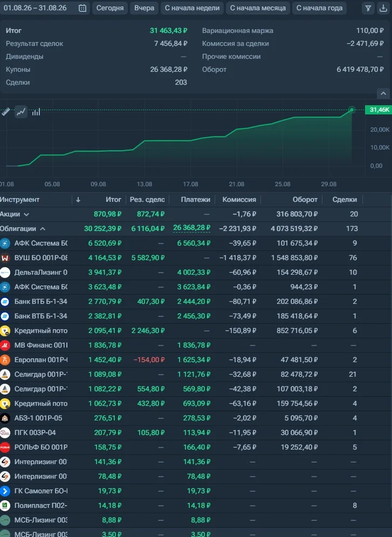Select С начала недели period
Viewport: 392px width, 537px height.
coord(192,8)
